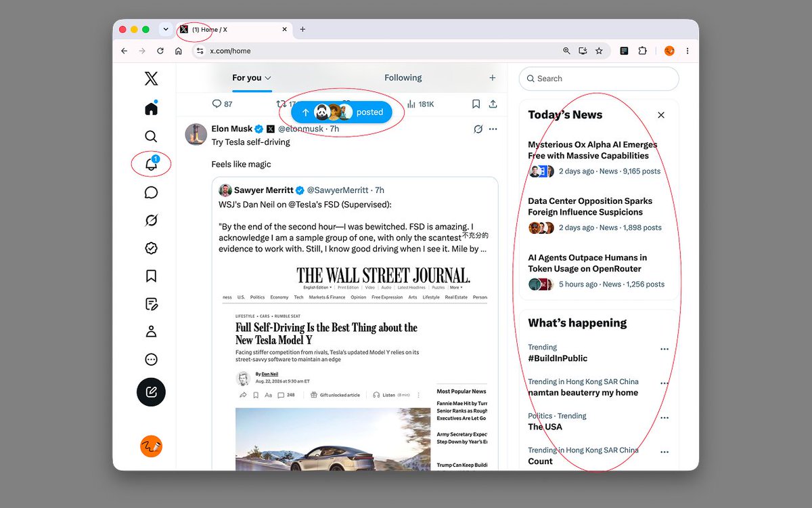
Task: Click Elon Musk's blue verified badge
Action: pyautogui.click(x=258, y=129)
